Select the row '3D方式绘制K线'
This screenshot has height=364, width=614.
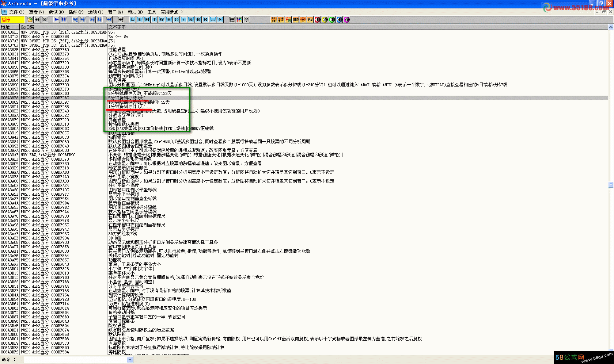coord(304,234)
